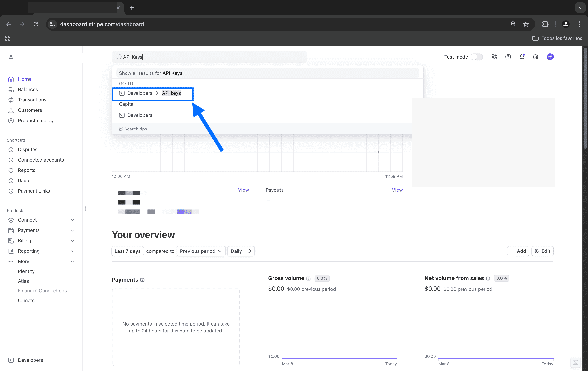Open Identity under More
588x371 pixels.
pos(26,271)
